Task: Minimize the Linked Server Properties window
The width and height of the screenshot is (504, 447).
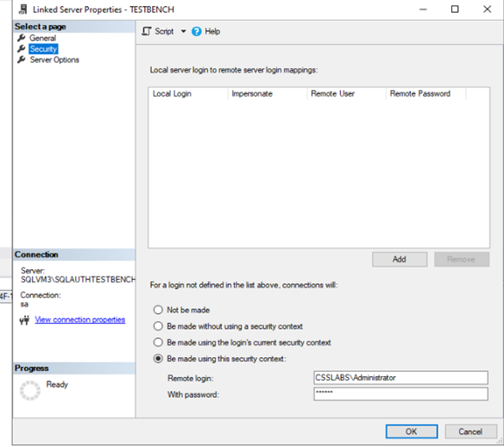Action: click(424, 9)
